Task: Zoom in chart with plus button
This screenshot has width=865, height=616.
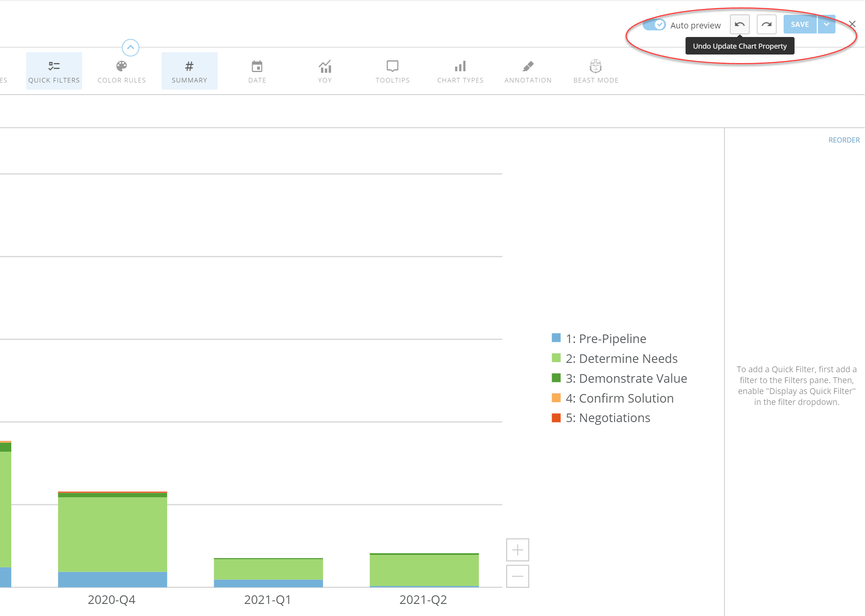Action: 517,550
